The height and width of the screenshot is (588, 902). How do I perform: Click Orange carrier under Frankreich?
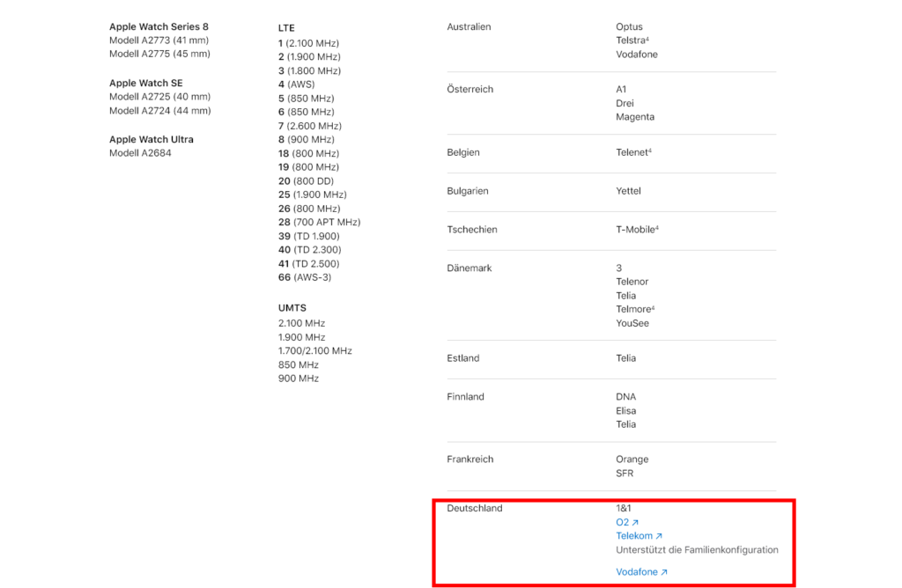tap(632, 459)
